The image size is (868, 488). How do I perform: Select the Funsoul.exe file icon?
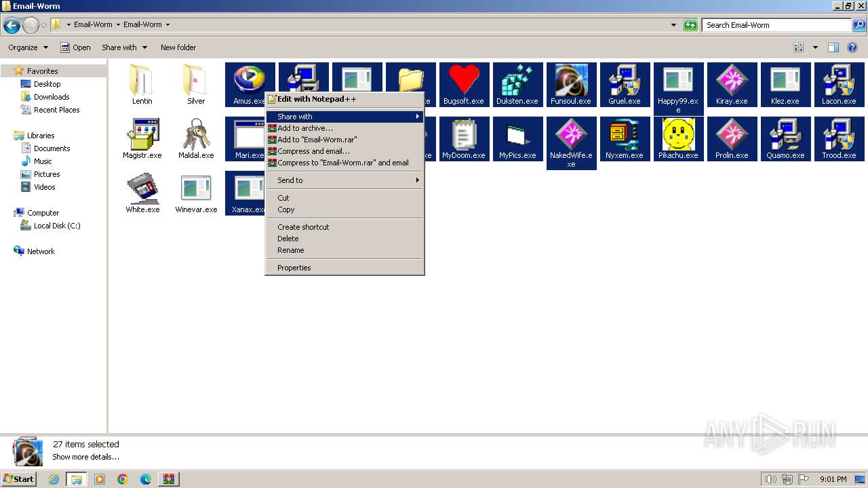(x=571, y=85)
